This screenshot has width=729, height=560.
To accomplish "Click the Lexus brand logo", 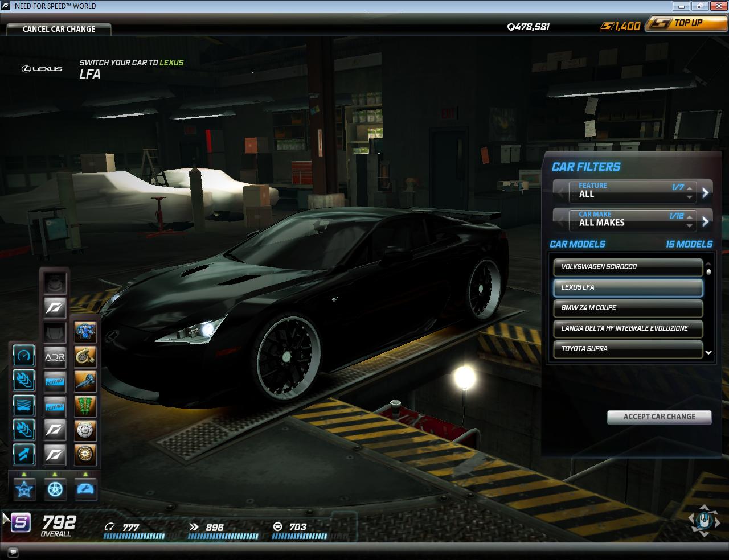I will (42, 69).
